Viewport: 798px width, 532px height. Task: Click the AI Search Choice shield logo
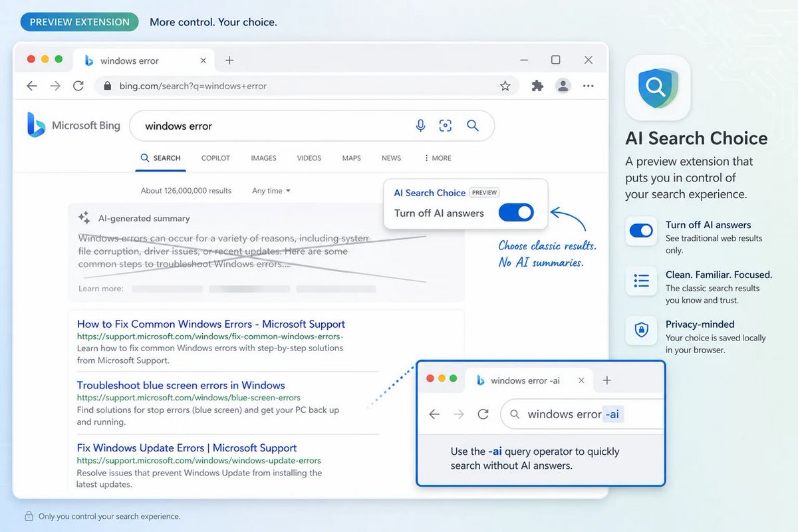(657, 87)
